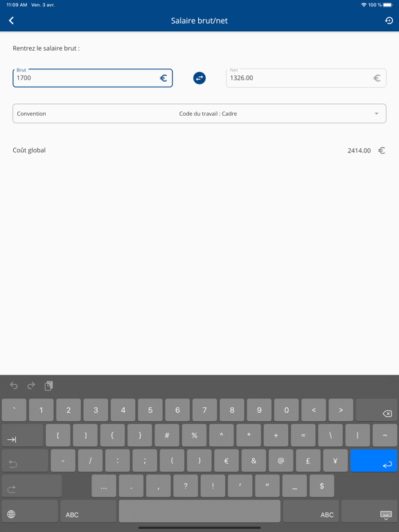
Task: Tap the battery indicator in the status bar
Action: click(x=388, y=5)
